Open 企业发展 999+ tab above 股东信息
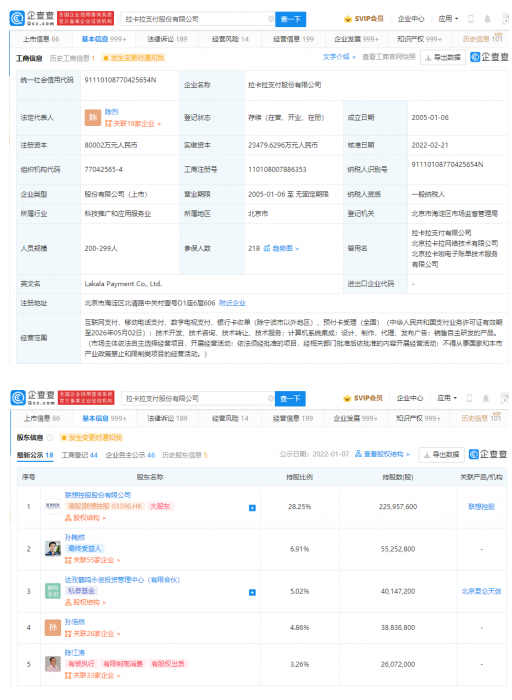This screenshot has height=700, width=512. 356,418
